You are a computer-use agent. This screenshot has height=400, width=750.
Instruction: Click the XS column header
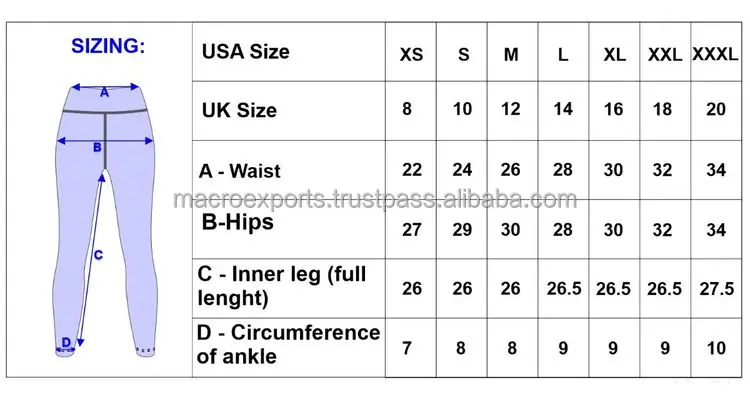pos(411,54)
